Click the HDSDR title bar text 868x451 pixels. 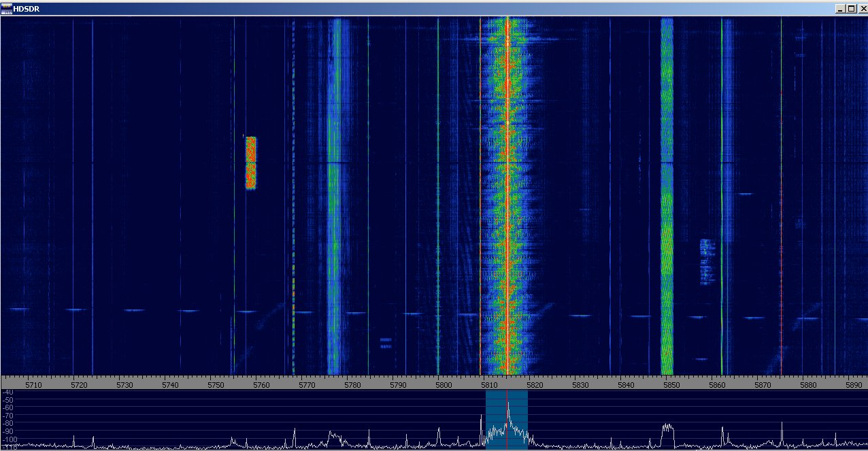(x=27, y=9)
